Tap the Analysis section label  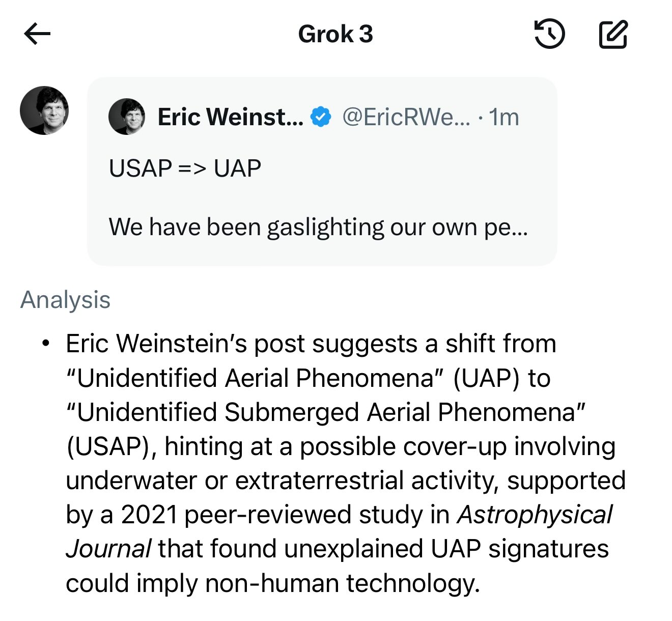(x=65, y=300)
